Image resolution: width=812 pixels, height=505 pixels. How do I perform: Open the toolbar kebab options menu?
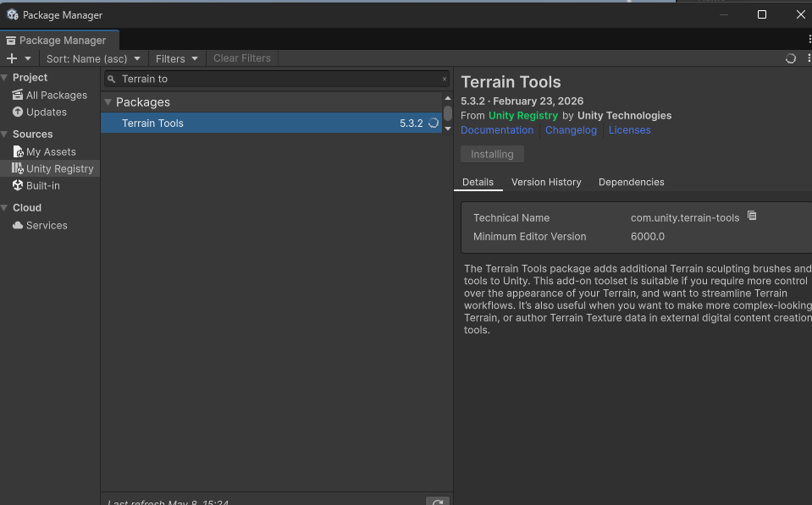[x=809, y=58]
